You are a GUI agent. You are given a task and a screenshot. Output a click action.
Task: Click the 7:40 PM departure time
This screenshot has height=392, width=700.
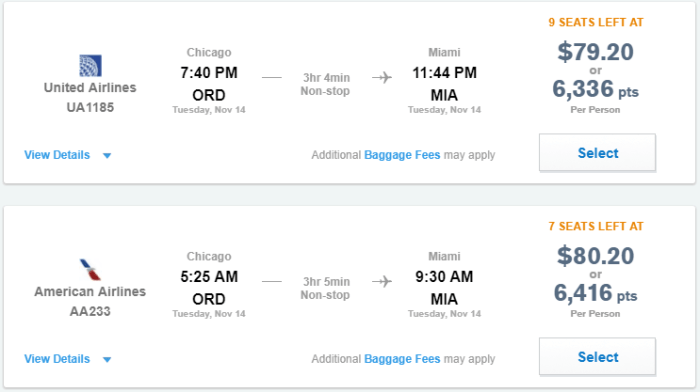click(x=209, y=73)
